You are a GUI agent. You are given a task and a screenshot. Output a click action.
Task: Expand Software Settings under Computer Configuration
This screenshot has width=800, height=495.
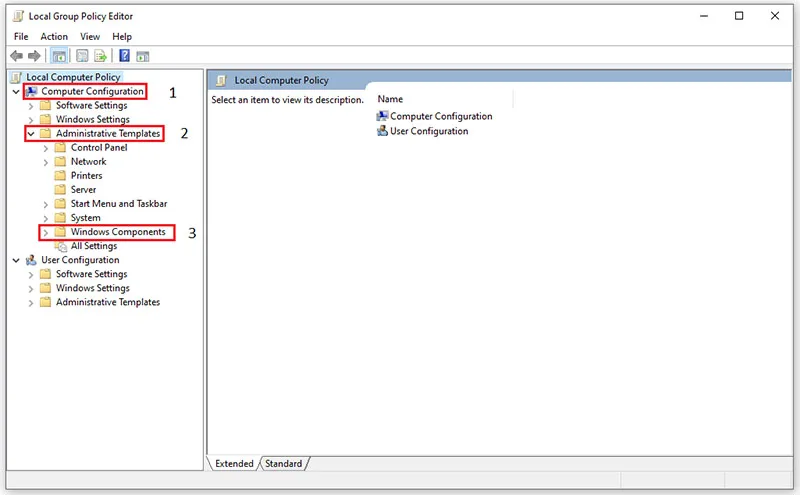click(x=31, y=106)
